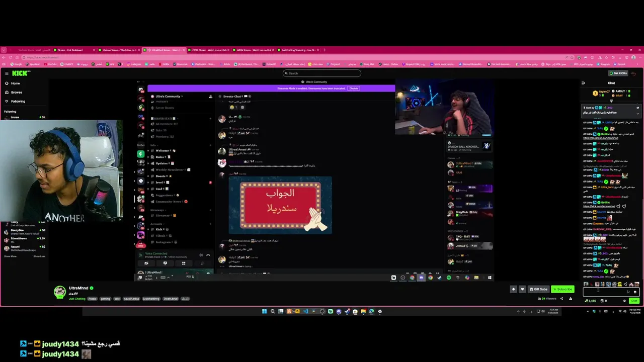Viewport: 644px width, 362px height.
Task: Open File Explorer from the taskbar
Action: tap(363, 311)
